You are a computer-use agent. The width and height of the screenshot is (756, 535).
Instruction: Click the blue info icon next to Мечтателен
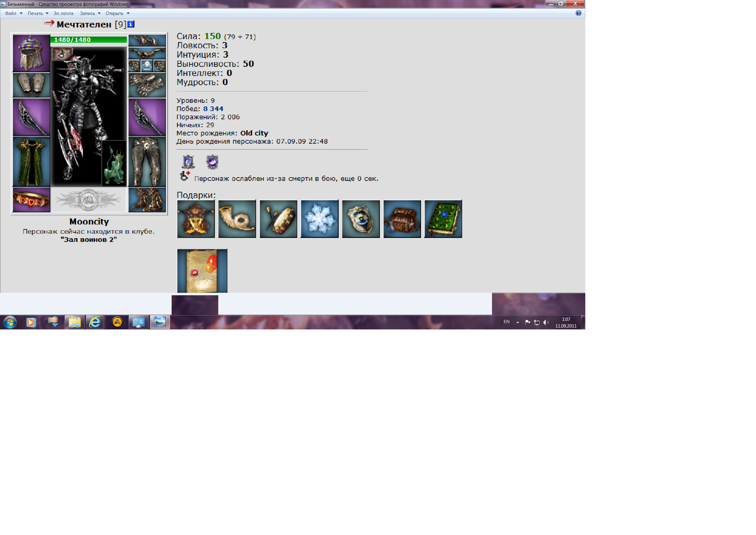click(131, 24)
